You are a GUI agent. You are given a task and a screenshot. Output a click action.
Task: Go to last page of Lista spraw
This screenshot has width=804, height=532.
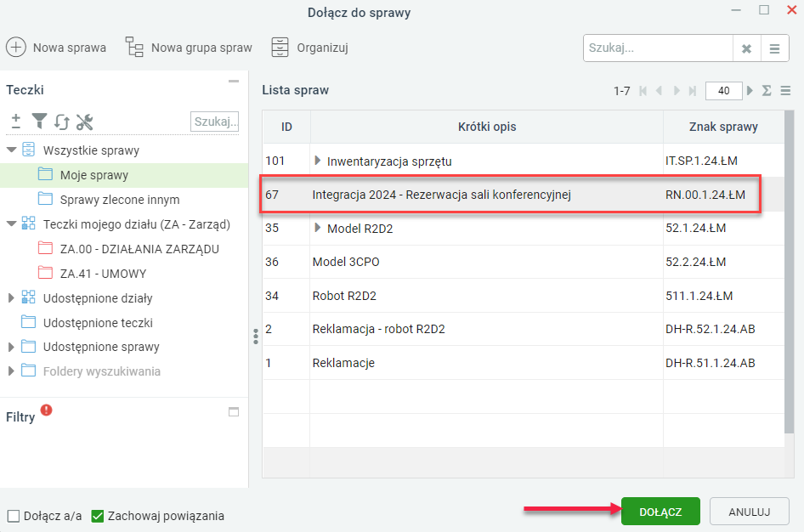pos(693,91)
